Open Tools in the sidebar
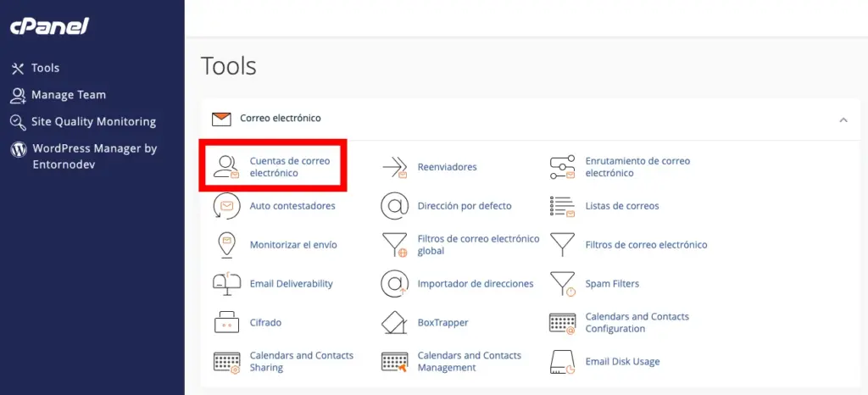 [45, 68]
